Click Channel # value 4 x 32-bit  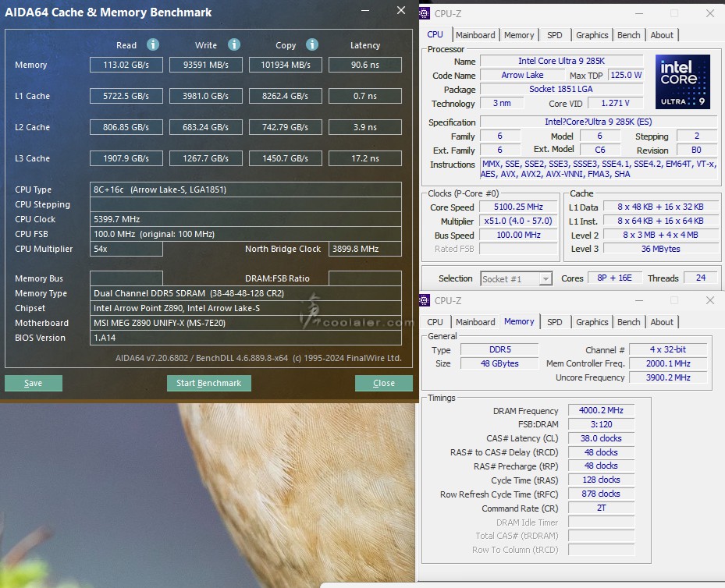click(x=668, y=349)
